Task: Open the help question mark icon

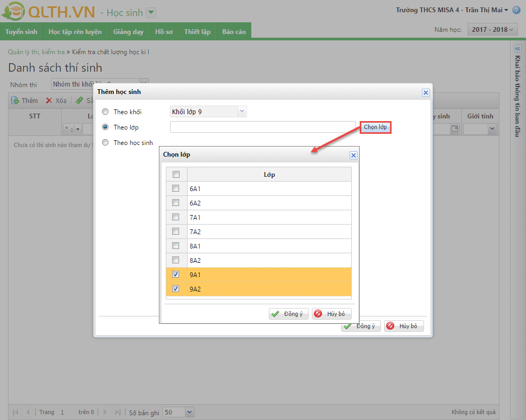Action: coord(516,10)
